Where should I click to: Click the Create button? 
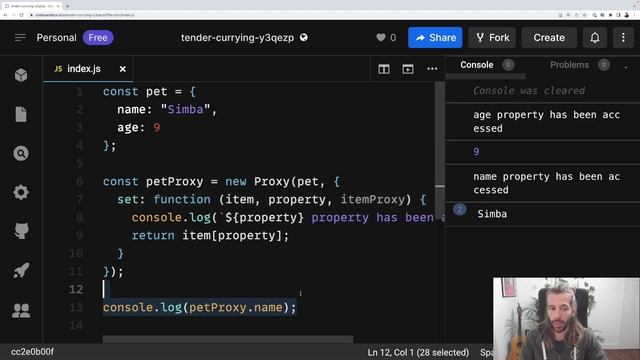tap(549, 38)
